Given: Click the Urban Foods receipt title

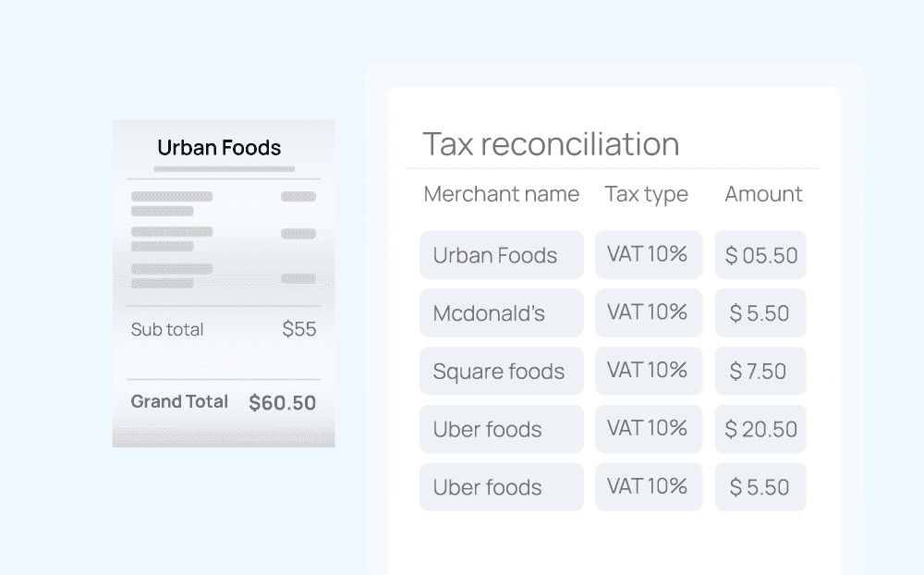Looking at the screenshot, I should [x=219, y=148].
